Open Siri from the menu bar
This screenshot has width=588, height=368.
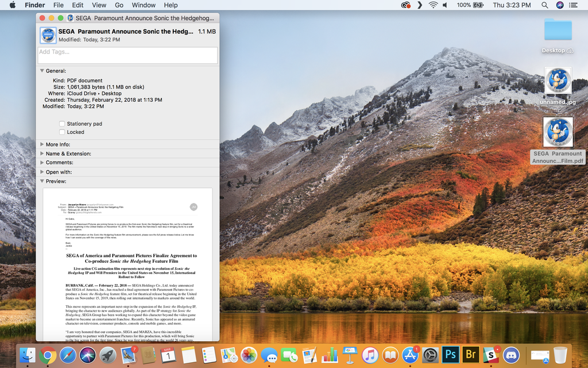click(559, 5)
